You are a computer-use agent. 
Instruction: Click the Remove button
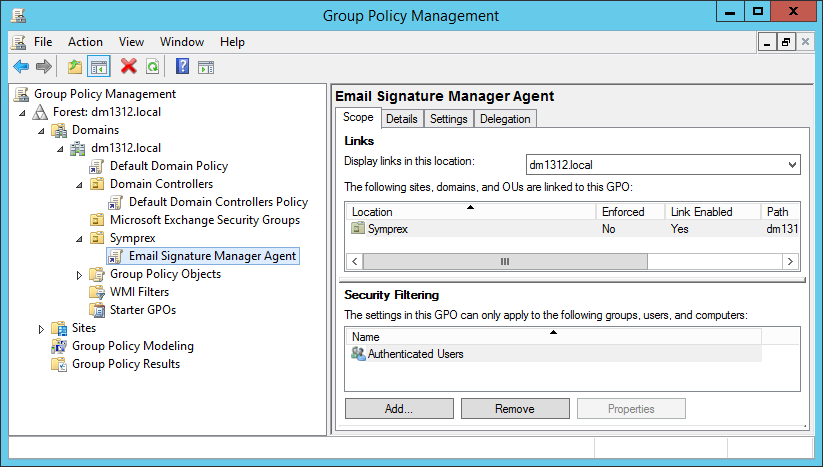[515, 409]
